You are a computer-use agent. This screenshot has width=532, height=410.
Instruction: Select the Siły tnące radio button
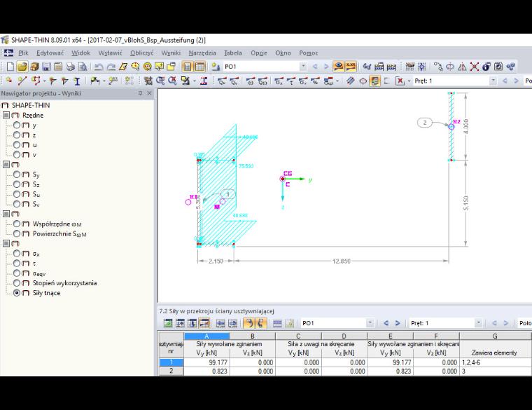[17, 293]
